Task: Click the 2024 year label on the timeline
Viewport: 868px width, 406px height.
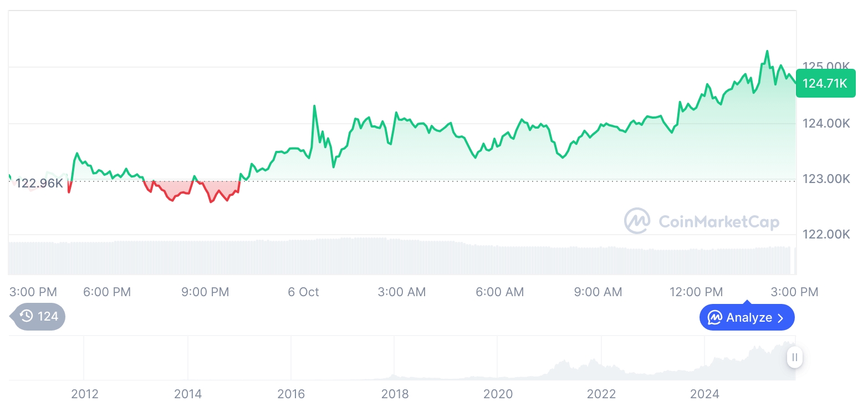Action: 704,394
